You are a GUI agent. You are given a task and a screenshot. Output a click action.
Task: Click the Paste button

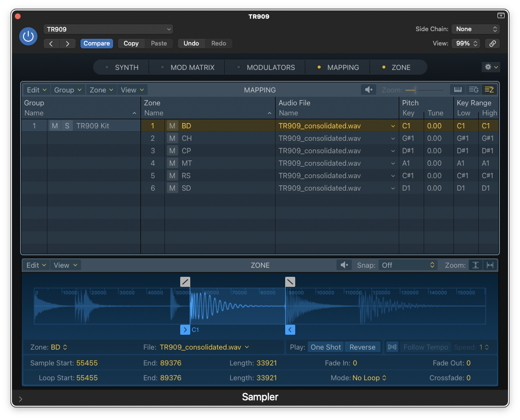(x=159, y=44)
